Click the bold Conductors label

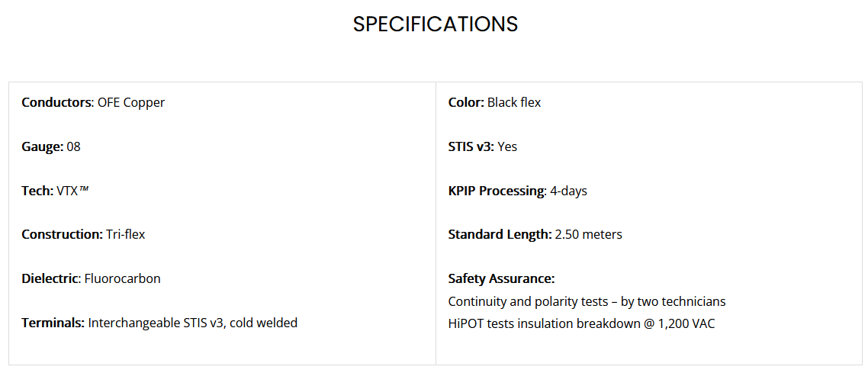pyautogui.click(x=57, y=102)
